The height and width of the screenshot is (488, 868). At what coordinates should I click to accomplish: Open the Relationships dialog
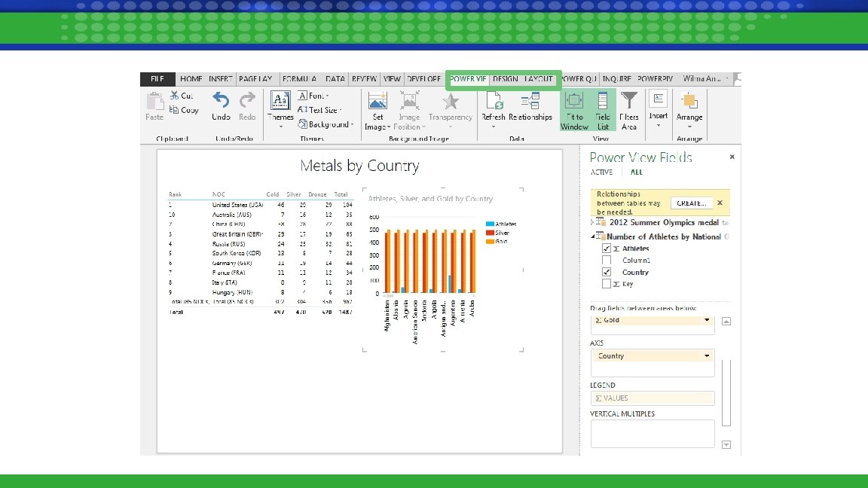pos(530,106)
